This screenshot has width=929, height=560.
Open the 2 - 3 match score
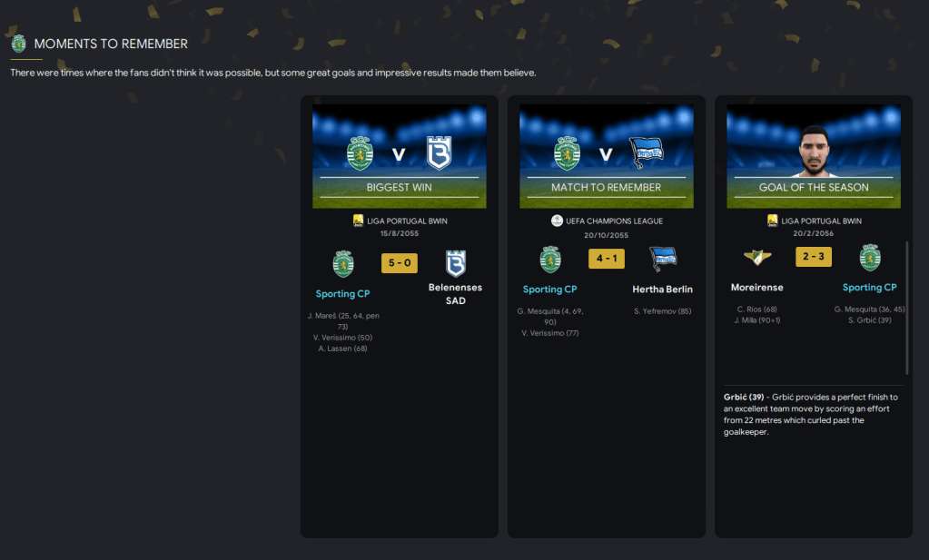[814, 257]
